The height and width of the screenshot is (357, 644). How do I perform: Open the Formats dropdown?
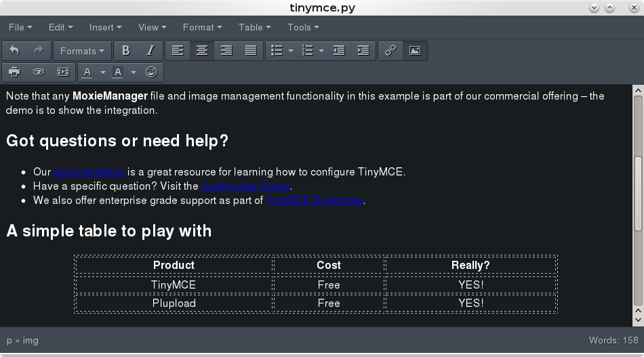[82, 51]
